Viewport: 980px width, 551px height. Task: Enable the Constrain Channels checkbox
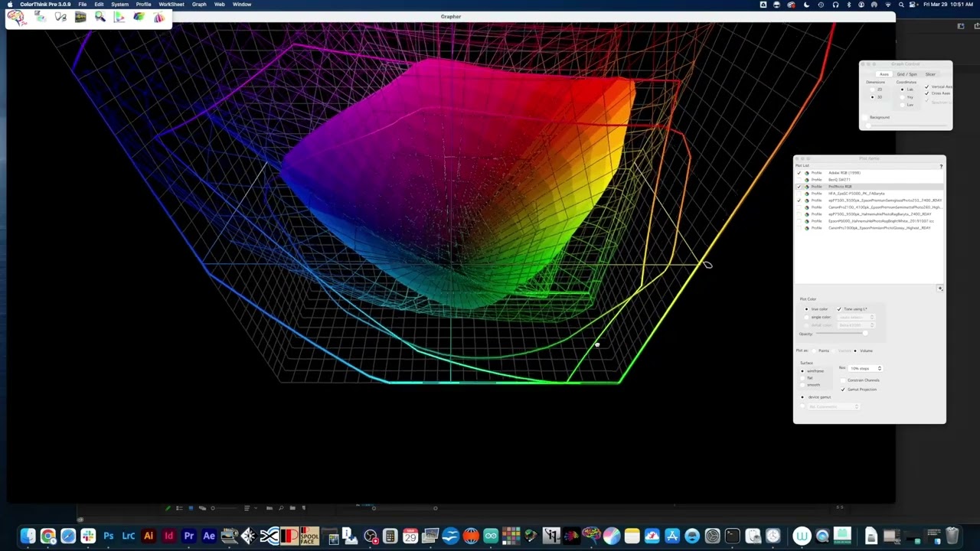pyautogui.click(x=843, y=380)
